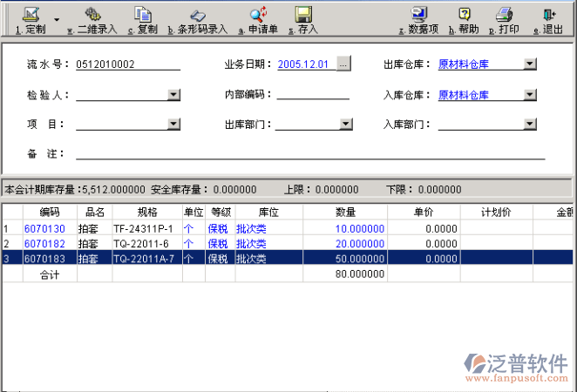Open the 检验人 dropdown list
The width and height of the screenshot is (577, 392).
(173, 95)
